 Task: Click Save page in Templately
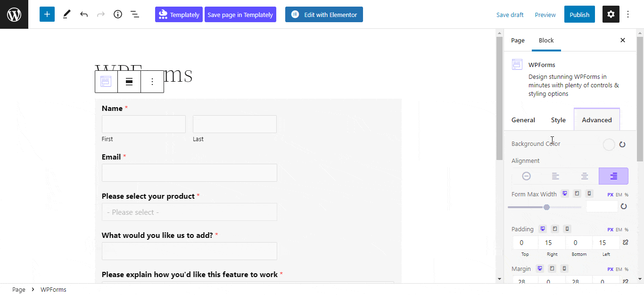pos(240,15)
